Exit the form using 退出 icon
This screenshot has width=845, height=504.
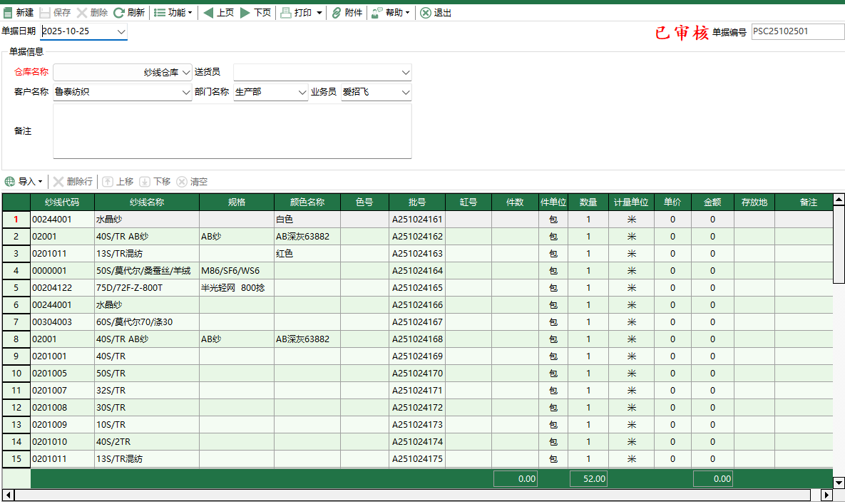[x=436, y=12]
